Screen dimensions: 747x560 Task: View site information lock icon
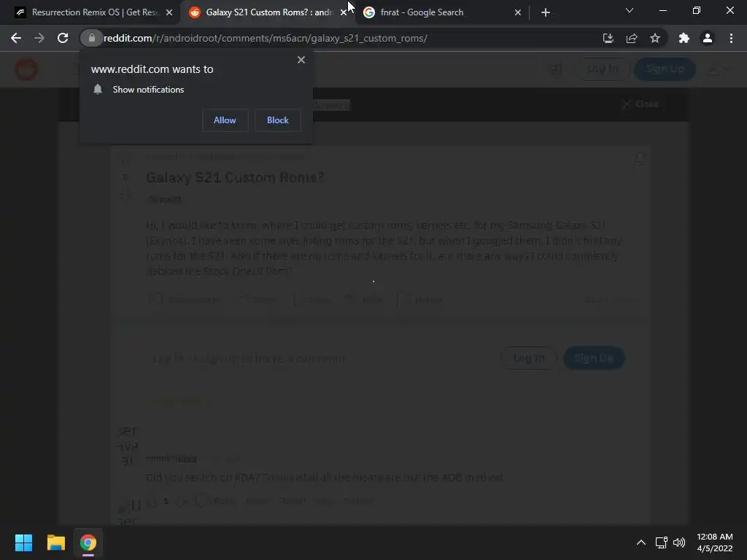91,38
